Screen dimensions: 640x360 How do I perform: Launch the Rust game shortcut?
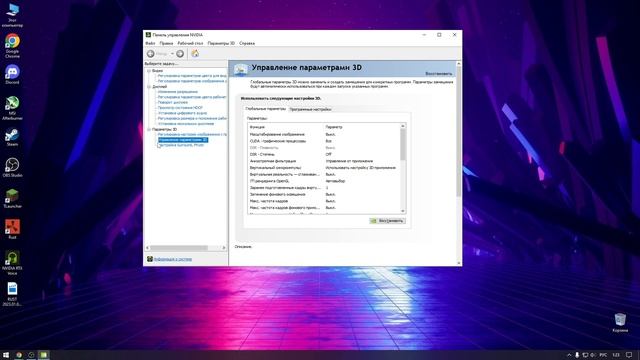coord(12,229)
